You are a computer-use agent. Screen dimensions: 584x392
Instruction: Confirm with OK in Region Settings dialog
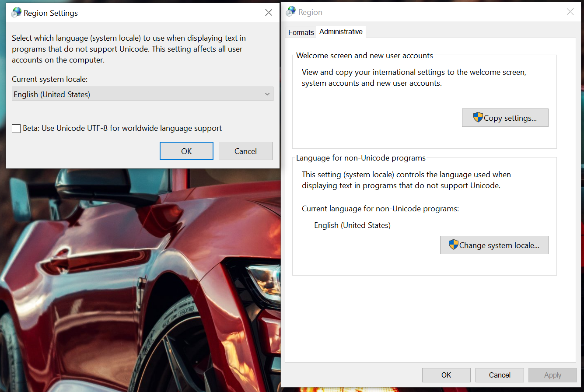(186, 151)
